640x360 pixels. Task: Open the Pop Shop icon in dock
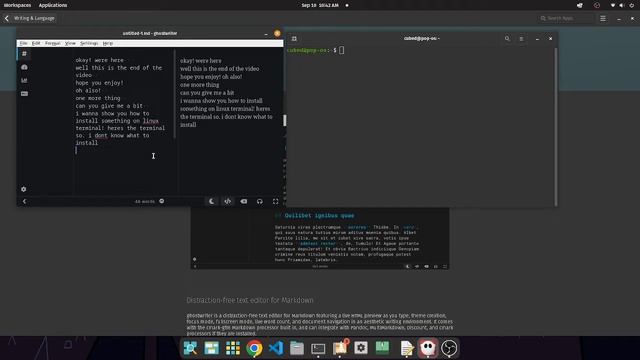pyautogui.click(x=340, y=348)
